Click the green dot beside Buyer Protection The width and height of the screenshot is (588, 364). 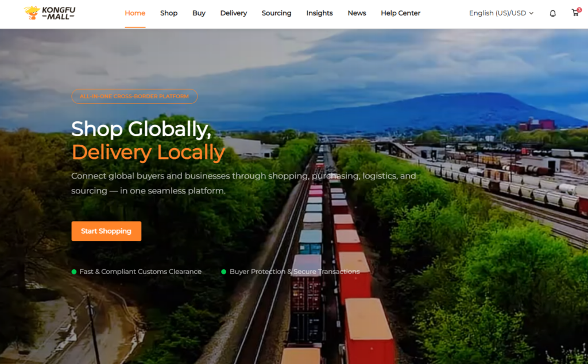pos(224,272)
